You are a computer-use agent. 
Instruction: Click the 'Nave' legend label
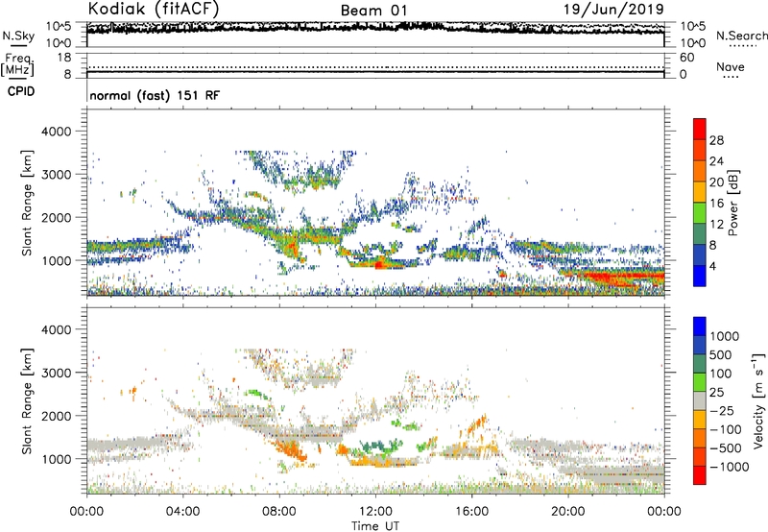coord(731,66)
